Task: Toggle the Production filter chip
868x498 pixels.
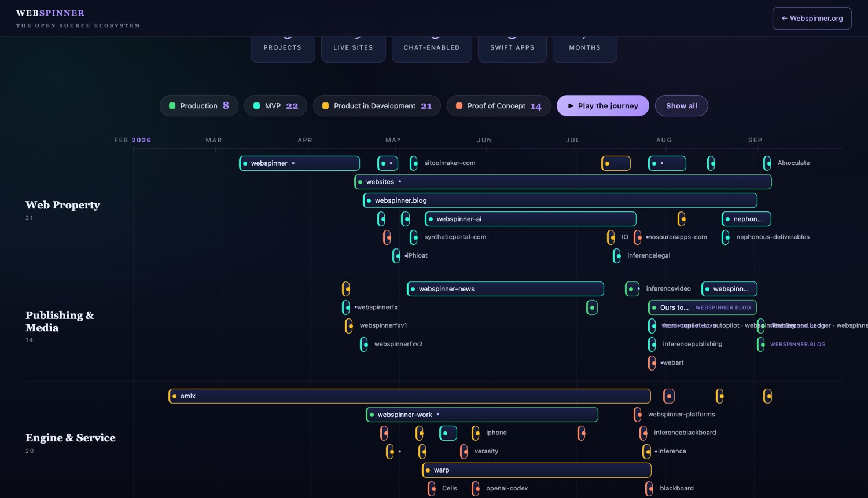Action: 199,106
